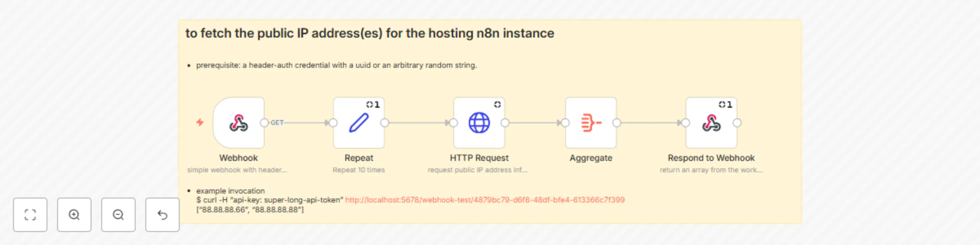
Task: Open the Repeat edit-fields node
Action: point(359,122)
